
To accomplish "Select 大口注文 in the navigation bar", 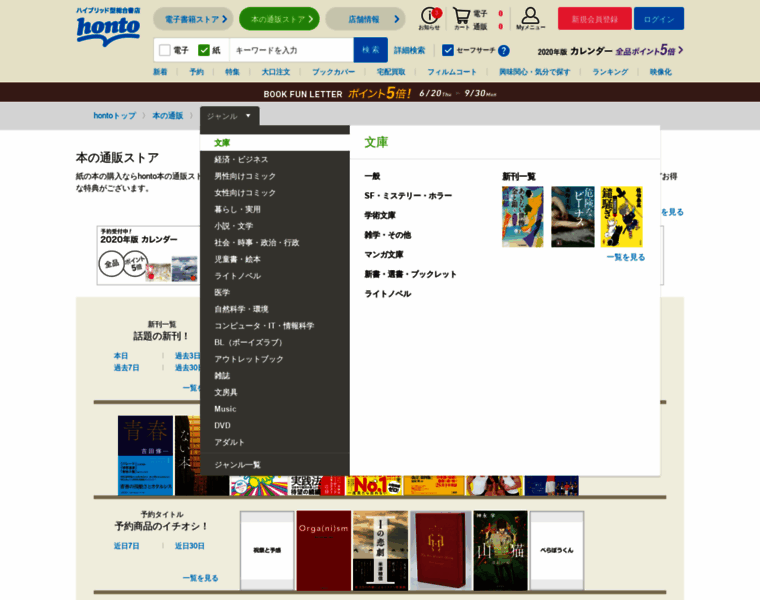I will 276,72.
